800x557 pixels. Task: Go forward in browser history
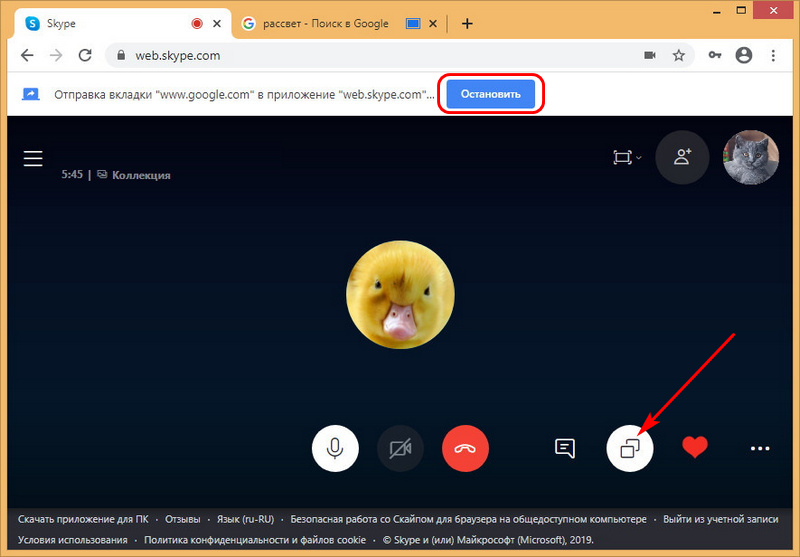(x=56, y=55)
